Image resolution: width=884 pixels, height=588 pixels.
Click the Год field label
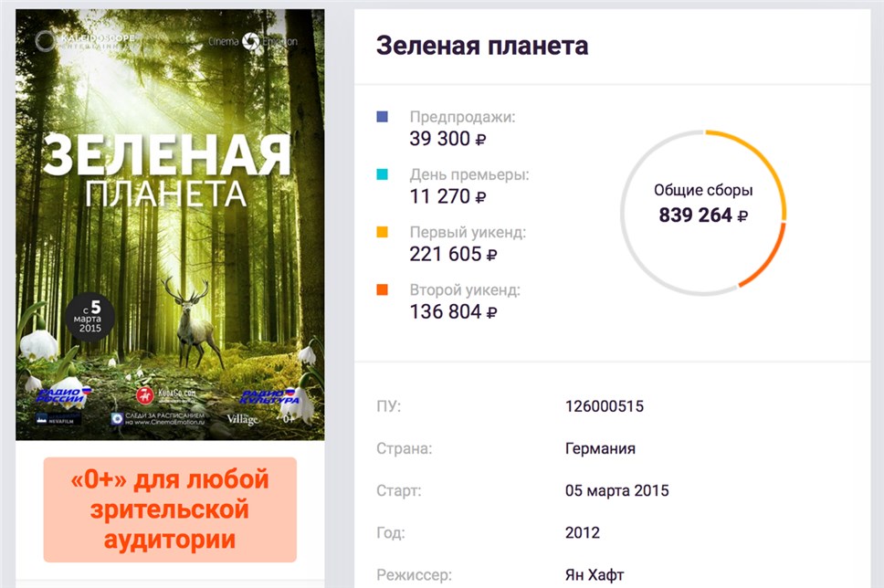391,532
